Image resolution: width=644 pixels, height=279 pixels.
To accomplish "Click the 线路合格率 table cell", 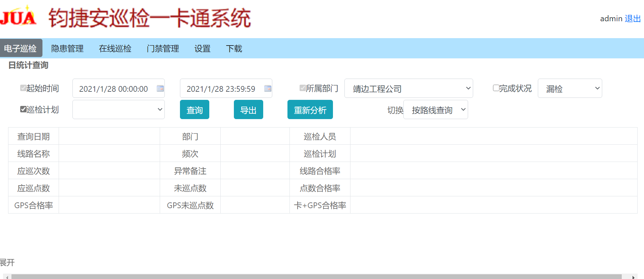I will [320, 171].
